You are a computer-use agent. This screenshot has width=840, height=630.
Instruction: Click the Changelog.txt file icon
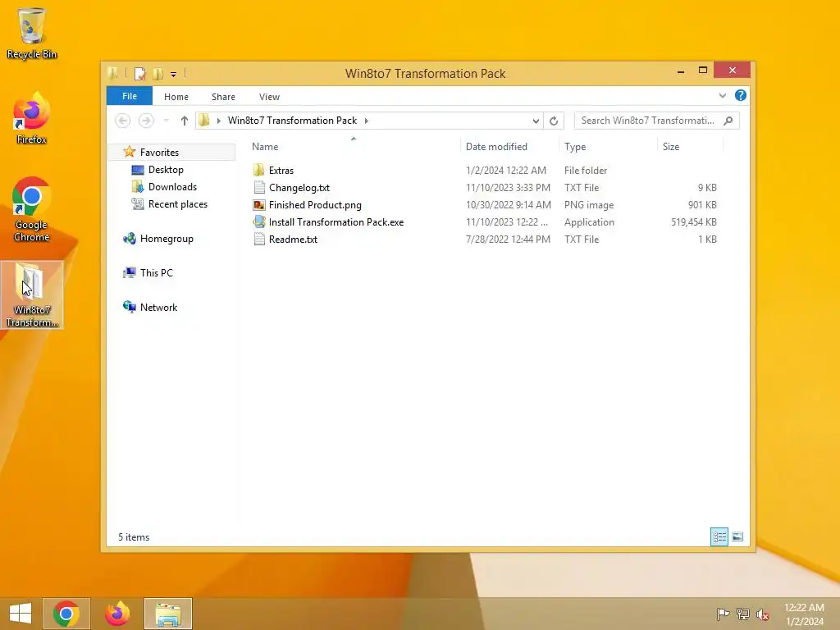[259, 188]
